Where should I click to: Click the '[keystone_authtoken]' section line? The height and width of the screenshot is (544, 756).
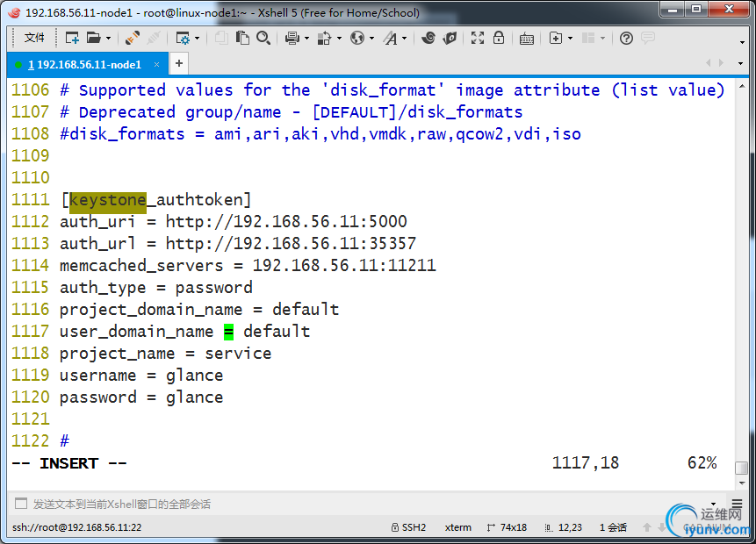click(156, 199)
